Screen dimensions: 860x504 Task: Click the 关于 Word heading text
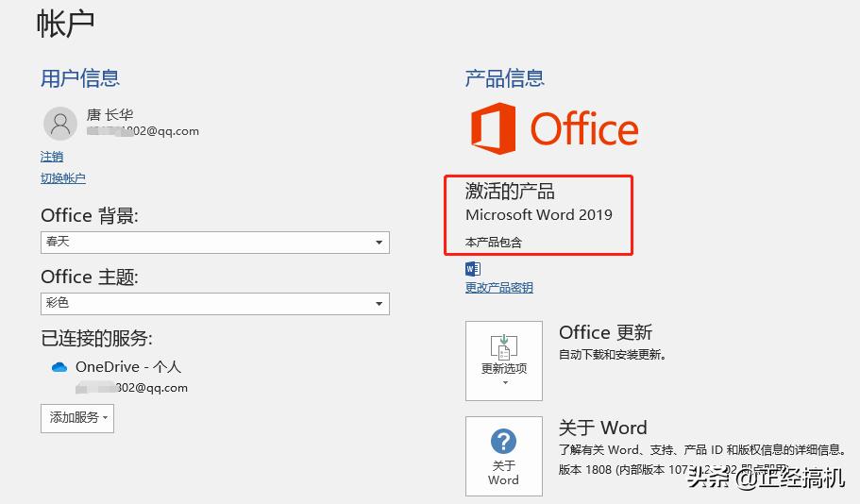coord(603,428)
